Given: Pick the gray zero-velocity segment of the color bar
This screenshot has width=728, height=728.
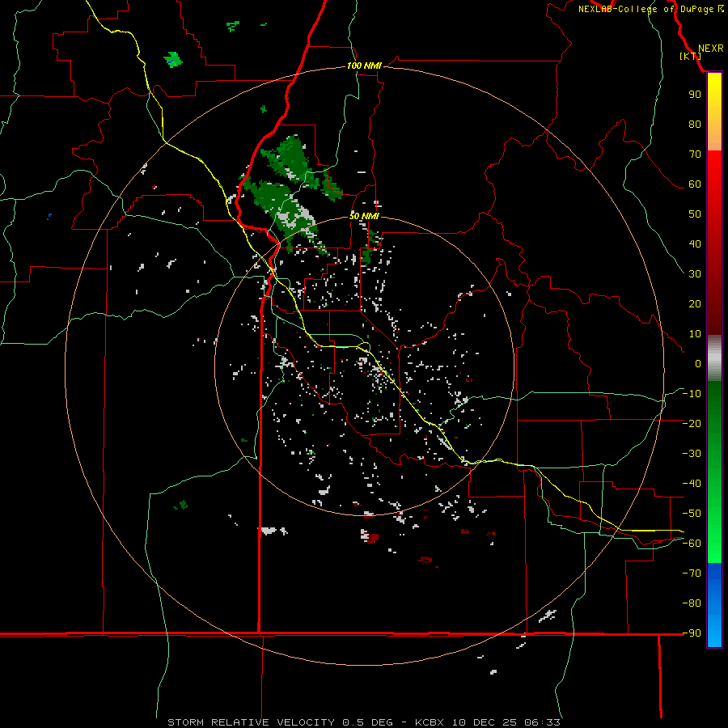Looking at the screenshot, I should [714, 358].
